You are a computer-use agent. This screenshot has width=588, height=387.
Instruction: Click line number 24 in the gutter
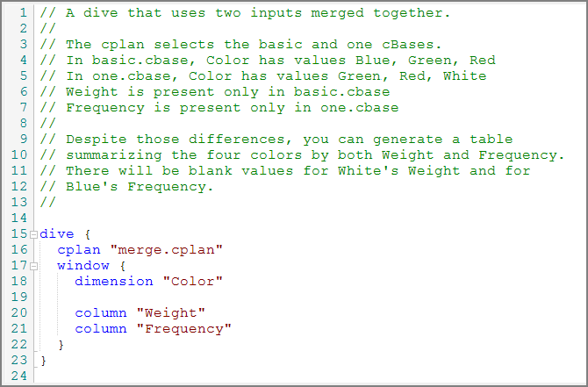point(20,376)
